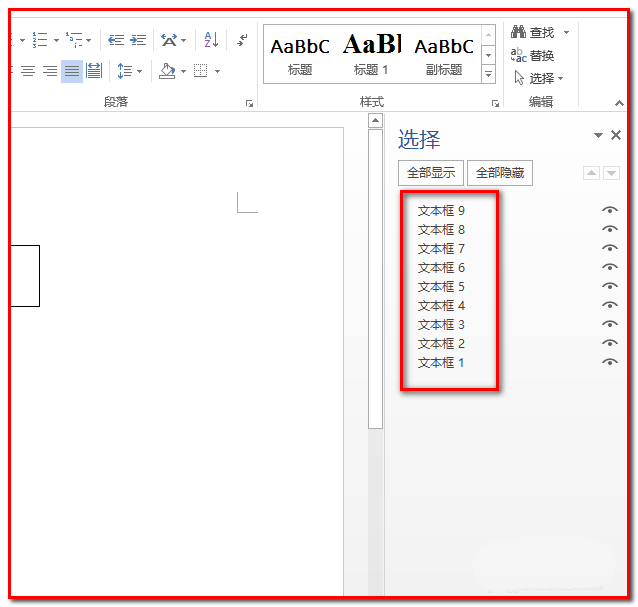Screen dimensions: 638x607
Task: Align the paragraph to the right
Action: [x=50, y=71]
